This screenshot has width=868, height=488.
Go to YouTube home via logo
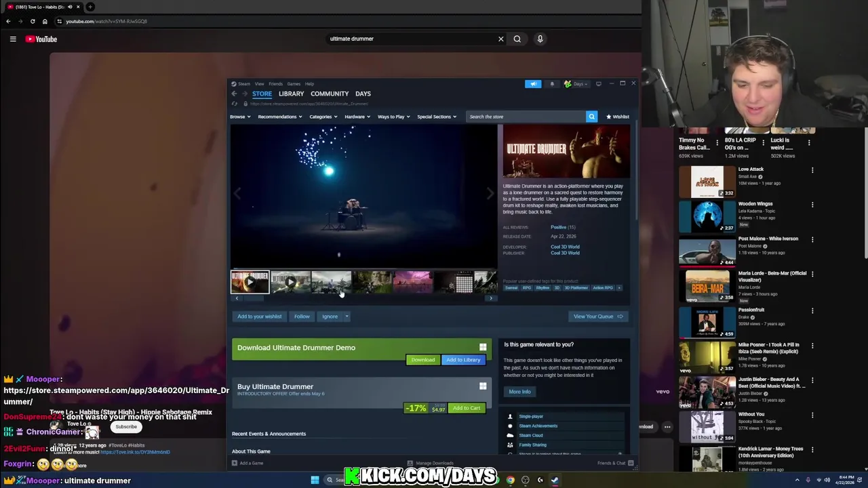(x=41, y=39)
